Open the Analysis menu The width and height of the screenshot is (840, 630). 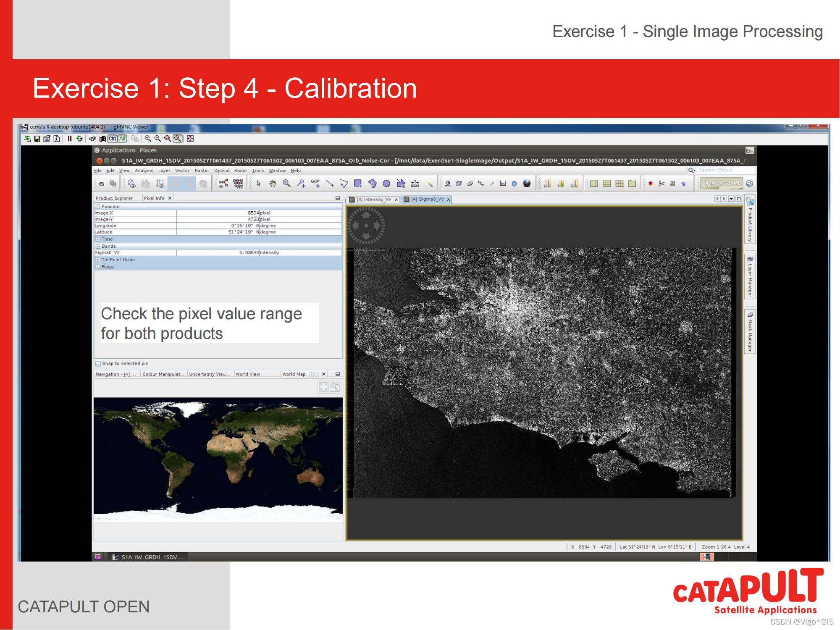(x=144, y=171)
